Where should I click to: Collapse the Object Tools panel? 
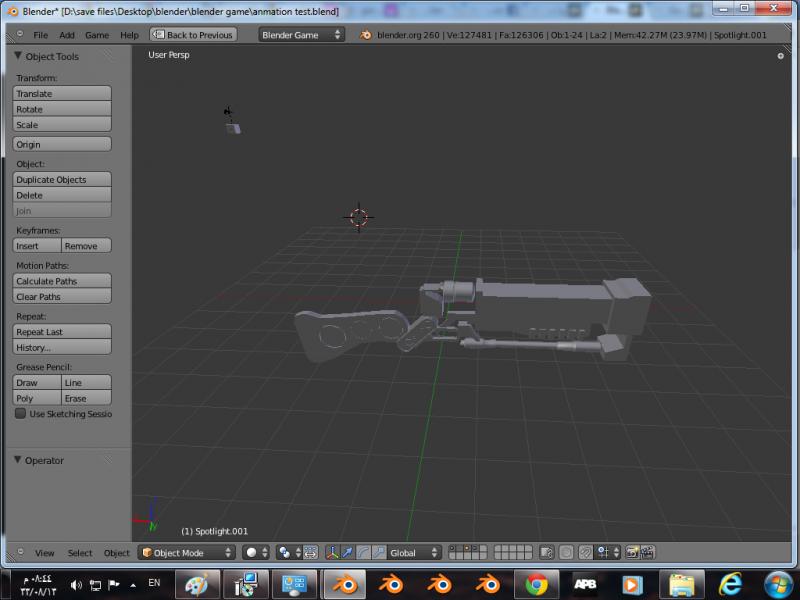click(18, 56)
